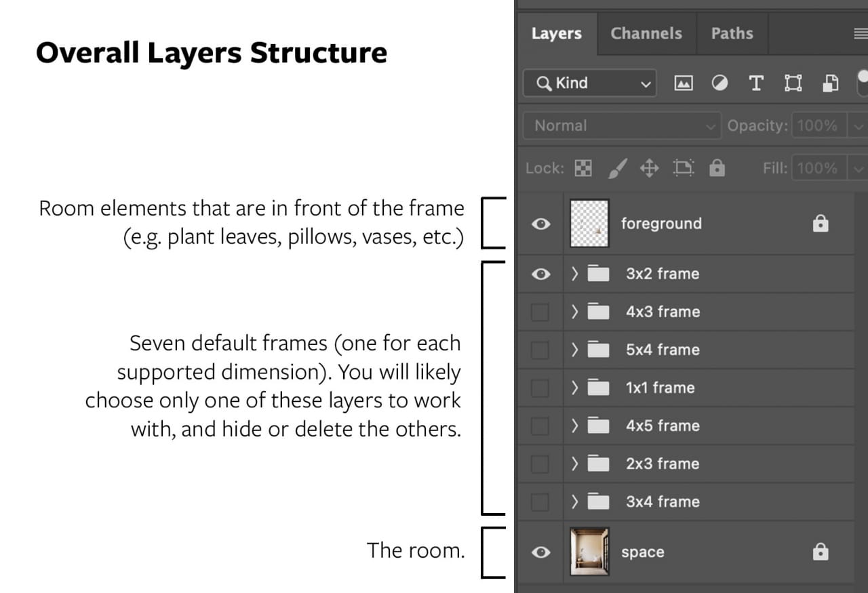The height and width of the screenshot is (593, 868).
Task: Switch to the Channels tab
Action: click(646, 33)
